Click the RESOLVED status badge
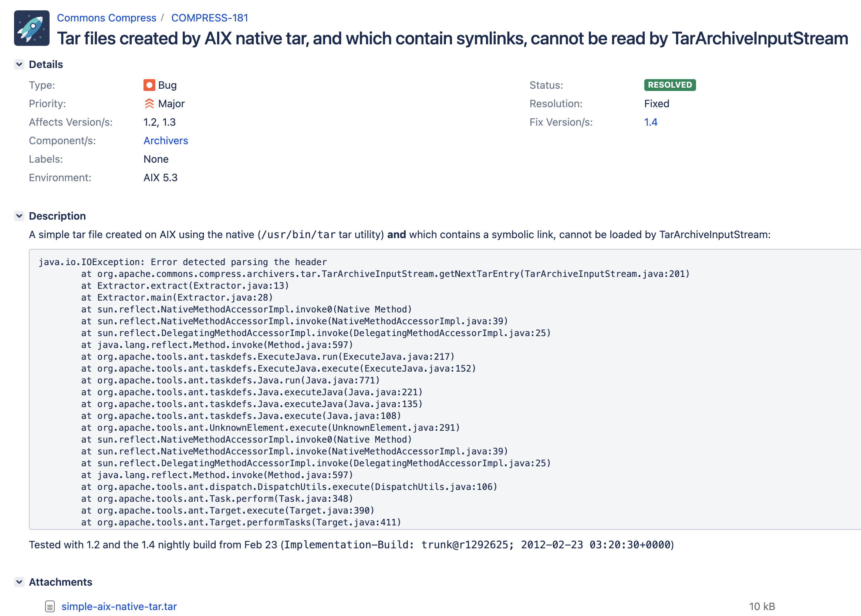Screen dimensions: 861x616 669,85
